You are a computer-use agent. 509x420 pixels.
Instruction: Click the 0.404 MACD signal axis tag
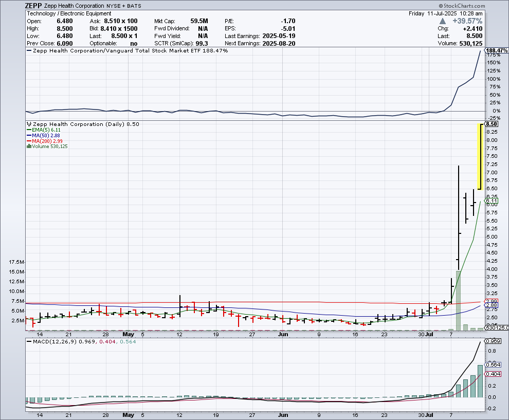493,374
